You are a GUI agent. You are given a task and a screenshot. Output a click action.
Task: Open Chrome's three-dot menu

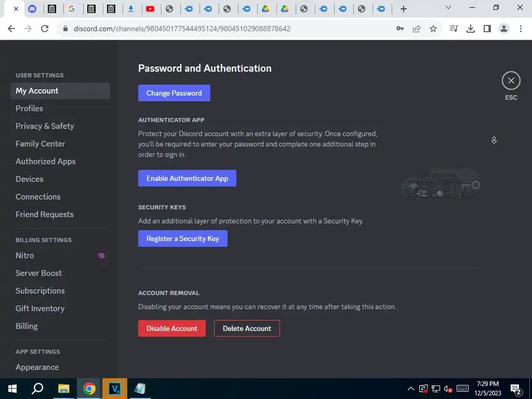tap(521, 29)
